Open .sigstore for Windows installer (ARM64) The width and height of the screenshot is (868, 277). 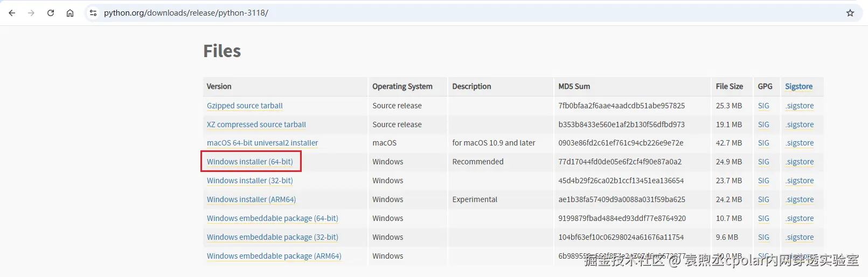[800, 199]
